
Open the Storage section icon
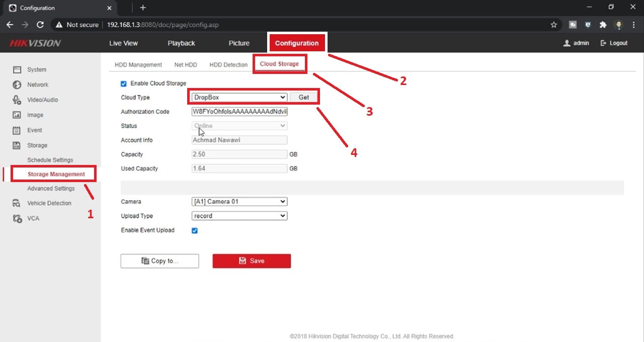[17, 145]
